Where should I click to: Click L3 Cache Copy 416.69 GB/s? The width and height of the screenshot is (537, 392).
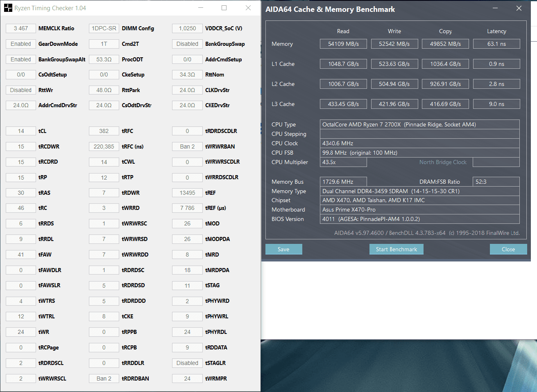[445, 104]
